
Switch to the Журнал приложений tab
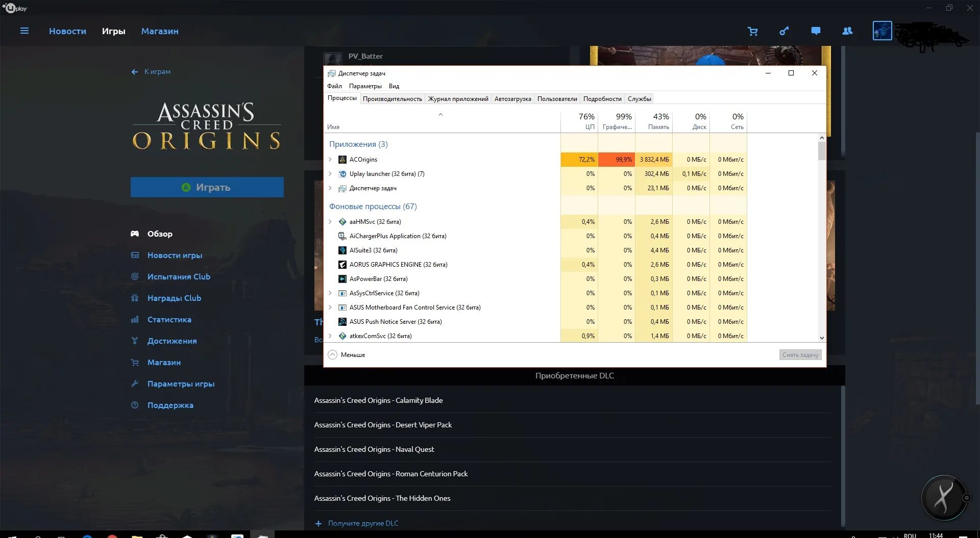(458, 99)
